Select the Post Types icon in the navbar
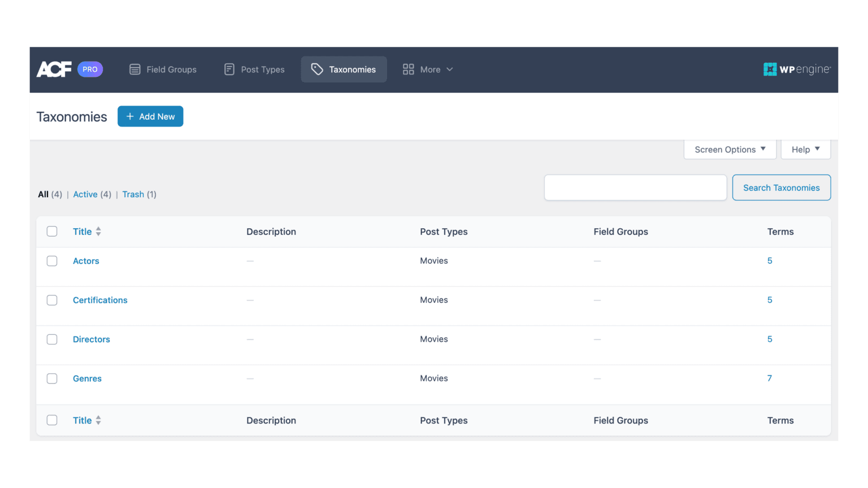868x488 pixels. click(x=229, y=69)
